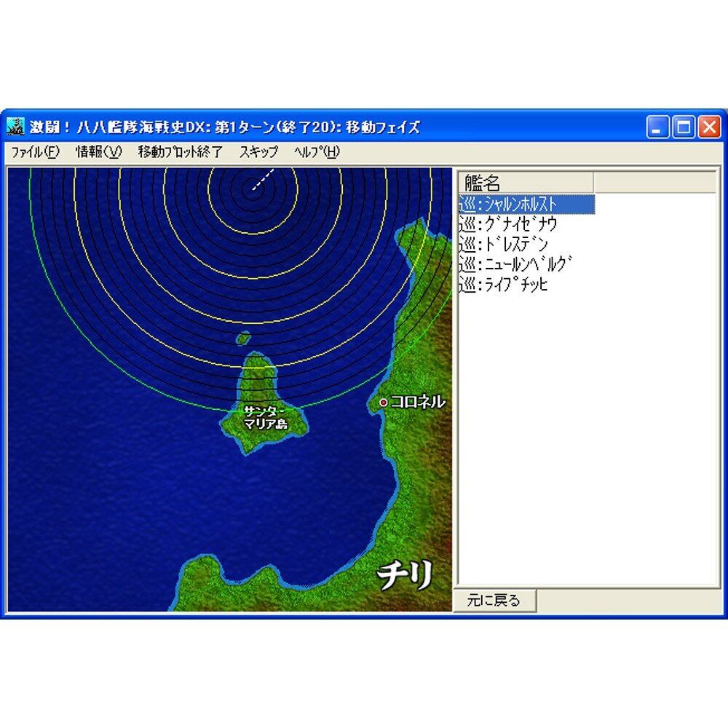Close the game window

coord(709,127)
